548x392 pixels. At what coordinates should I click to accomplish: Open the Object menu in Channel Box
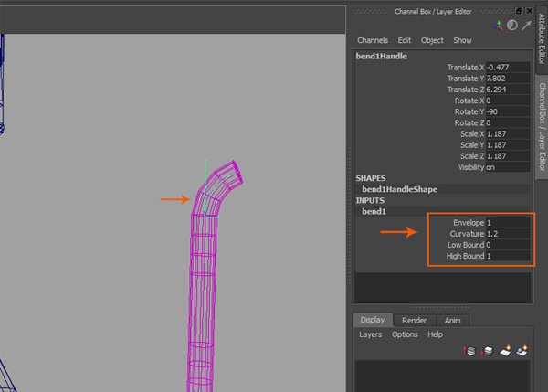[x=432, y=40]
